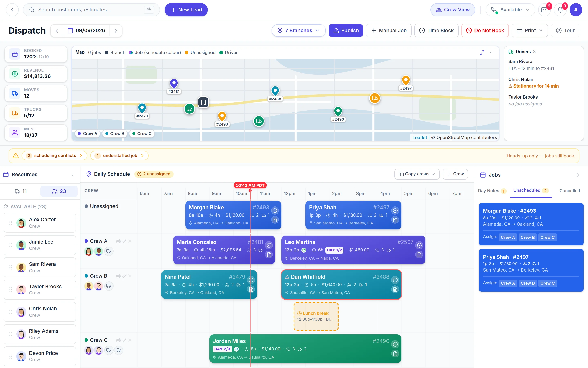This screenshot has width=588, height=368.
Task: Collapse the Resources panel
Action: pyautogui.click(x=73, y=175)
